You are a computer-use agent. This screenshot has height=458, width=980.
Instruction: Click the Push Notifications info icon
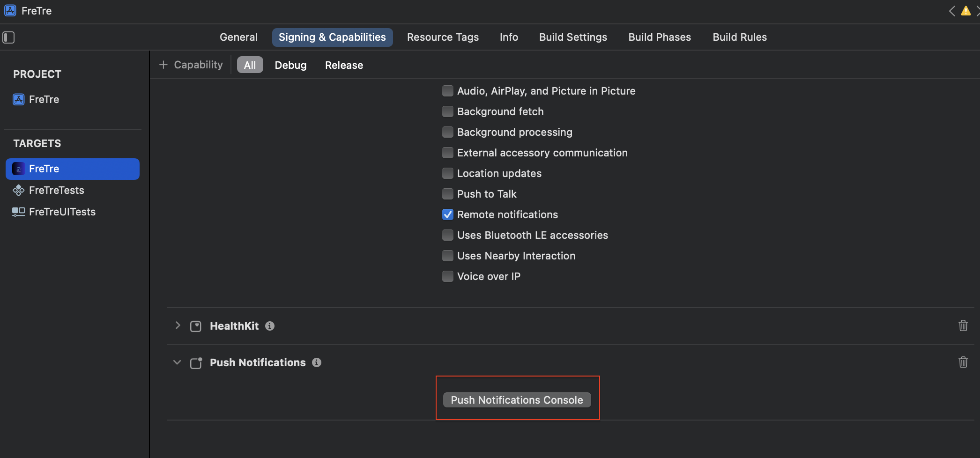click(317, 362)
